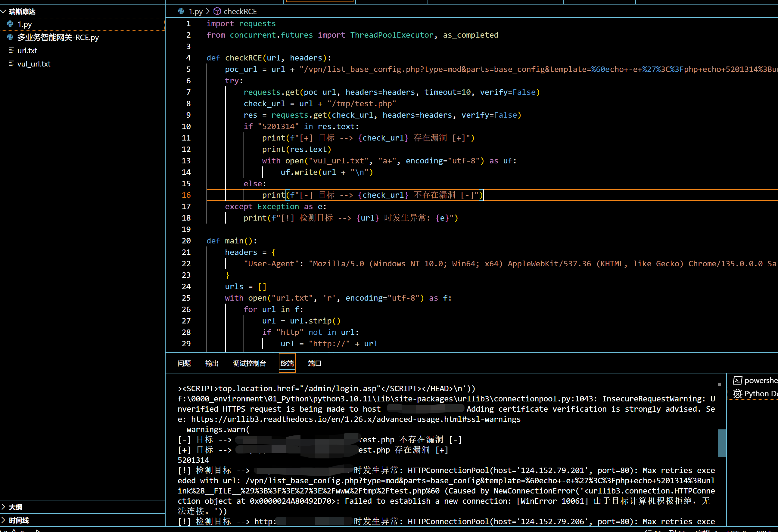Click checkRCE symbol in the breadcrumb
778x532 pixels.
click(240, 12)
